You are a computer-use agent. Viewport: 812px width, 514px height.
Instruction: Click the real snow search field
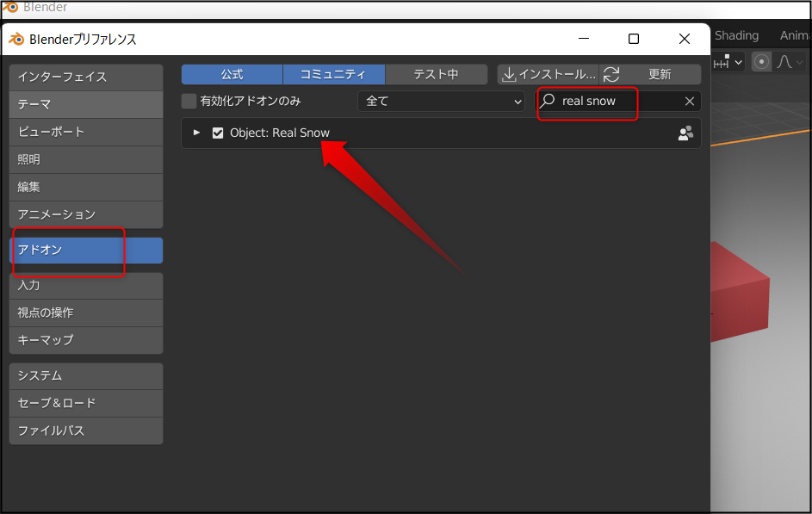click(617, 102)
